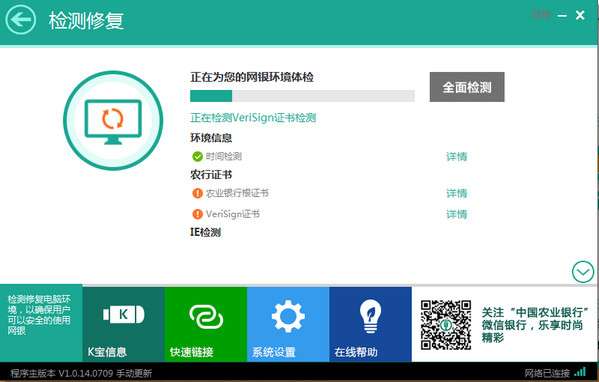Open 系统设置 gear tile
The width and height of the screenshot is (599, 382).
coord(288,324)
